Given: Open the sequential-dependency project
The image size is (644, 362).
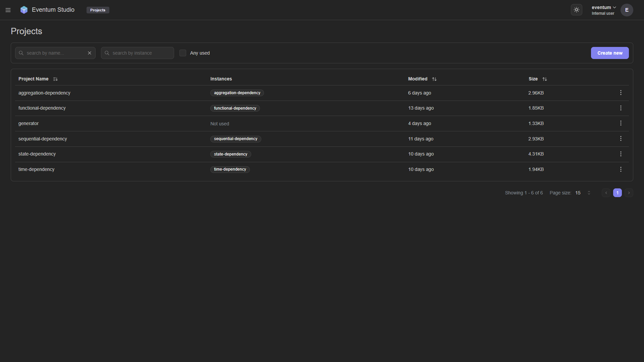Looking at the screenshot, I should coord(43,139).
